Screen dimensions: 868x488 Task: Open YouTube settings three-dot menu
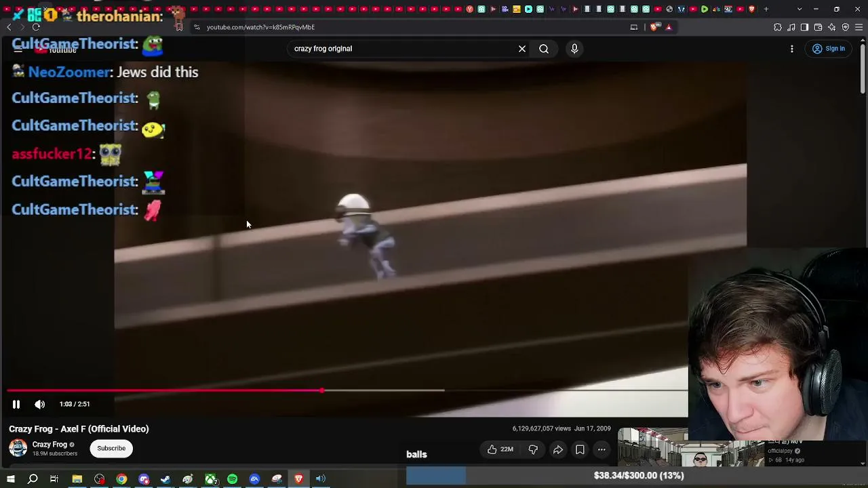click(792, 49)
